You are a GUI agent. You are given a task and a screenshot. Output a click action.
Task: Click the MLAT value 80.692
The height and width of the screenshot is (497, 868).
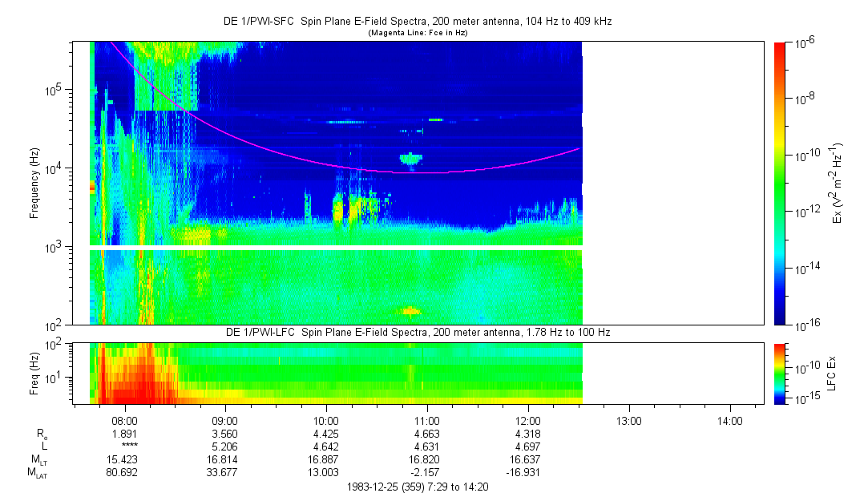click(123, 473)
